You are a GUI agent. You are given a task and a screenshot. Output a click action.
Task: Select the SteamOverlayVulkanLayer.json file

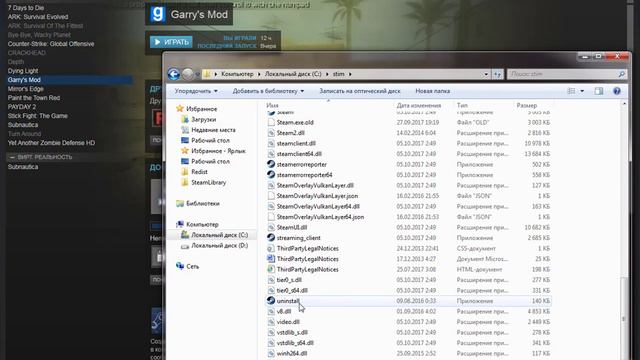tap(317, 196)
